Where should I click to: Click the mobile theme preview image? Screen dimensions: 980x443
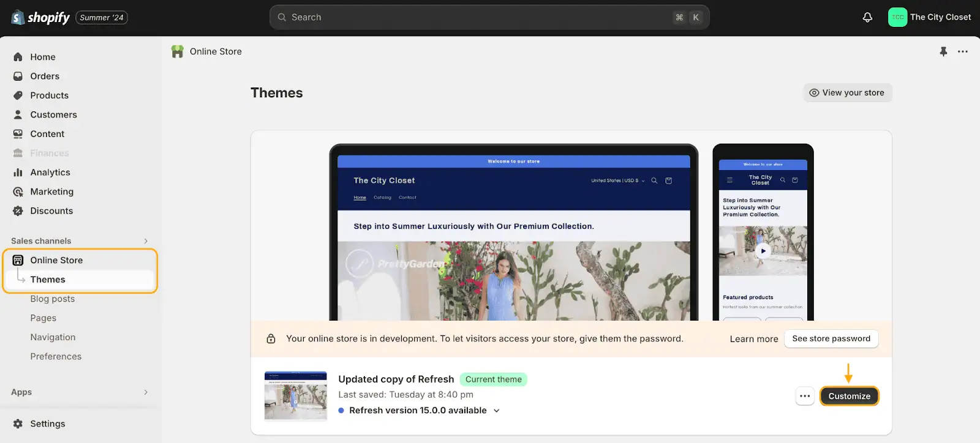tap(763, 233)
